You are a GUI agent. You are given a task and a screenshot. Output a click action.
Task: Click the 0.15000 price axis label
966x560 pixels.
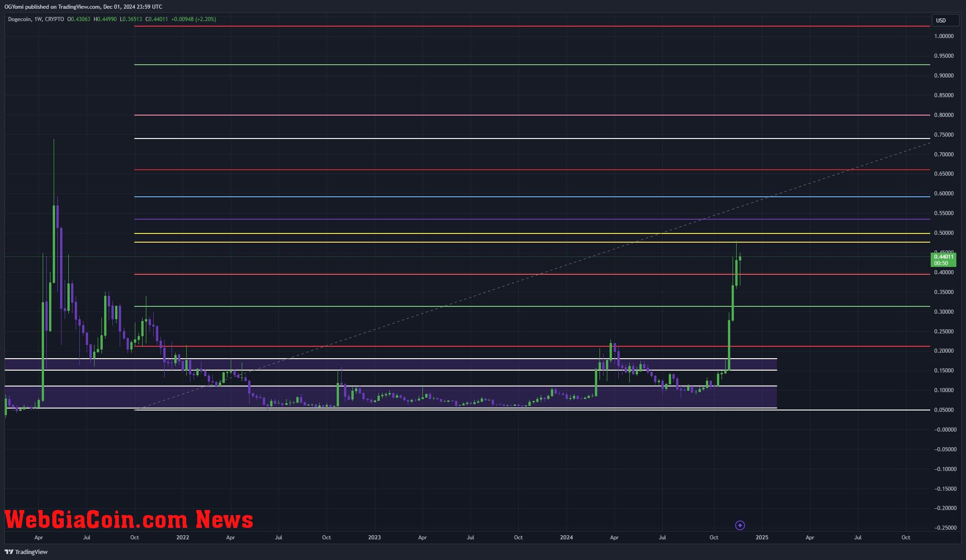coord(944,371)
